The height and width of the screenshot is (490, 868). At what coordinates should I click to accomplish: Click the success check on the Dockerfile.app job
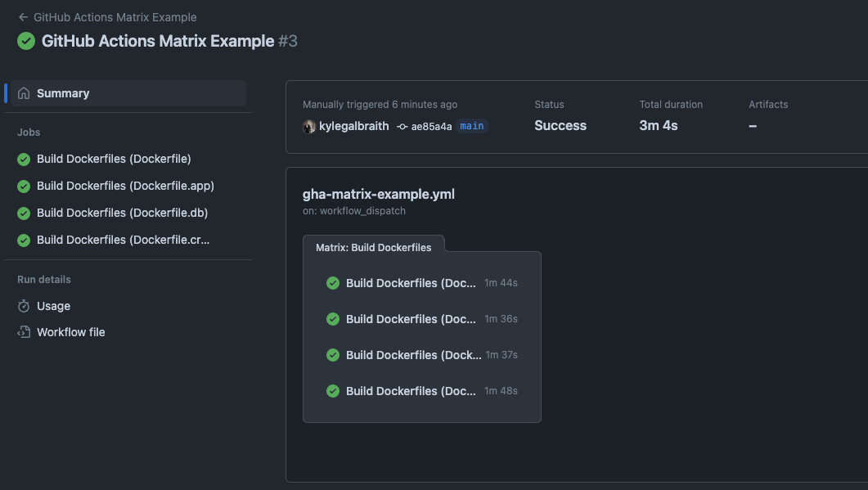click(x=23, y=186)
